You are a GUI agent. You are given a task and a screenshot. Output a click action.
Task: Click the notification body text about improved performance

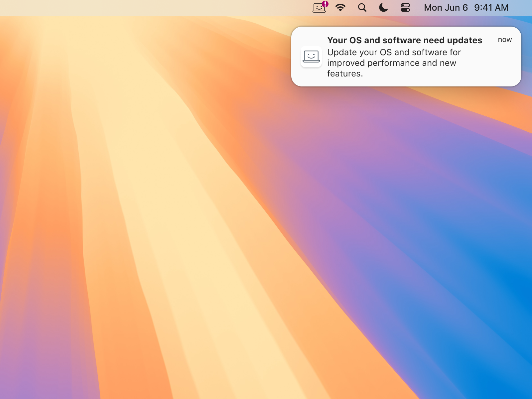(x=394, y=63)
